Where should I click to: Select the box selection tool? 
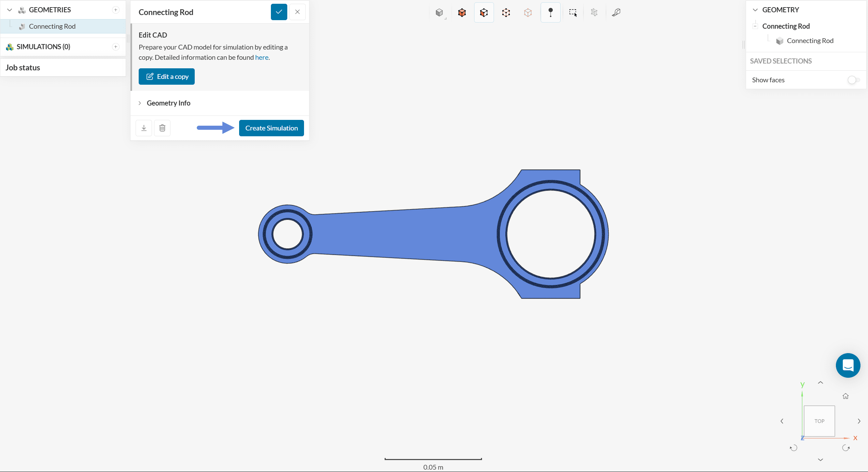[x=573, y=13]
